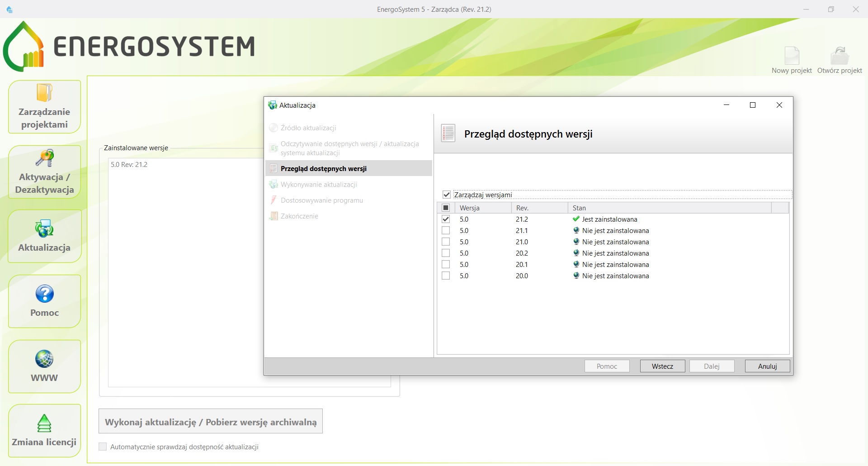Click 'Jest zainstalowana' status text
The image size is (868, 466).
609,219
